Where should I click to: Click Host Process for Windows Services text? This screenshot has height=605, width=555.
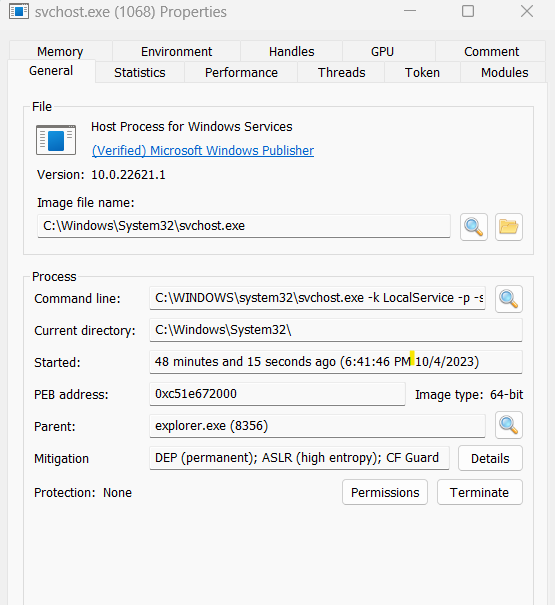(x=191, y=127)
